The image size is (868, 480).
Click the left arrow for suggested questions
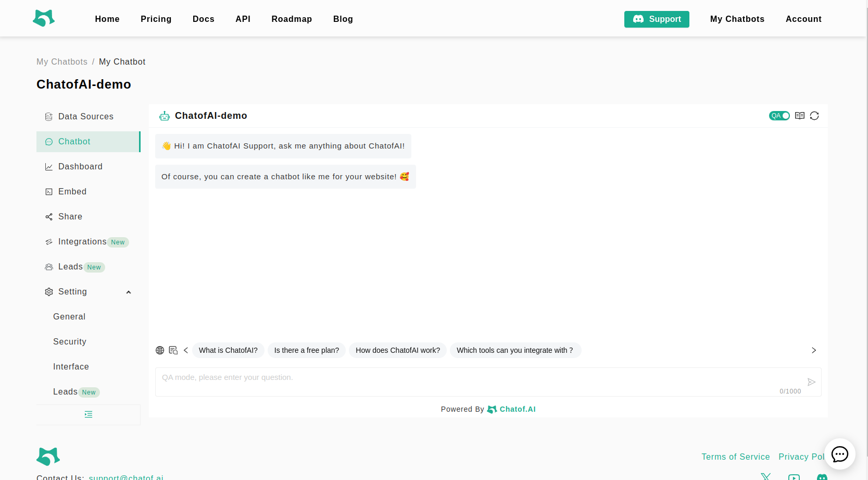point(186,350)
